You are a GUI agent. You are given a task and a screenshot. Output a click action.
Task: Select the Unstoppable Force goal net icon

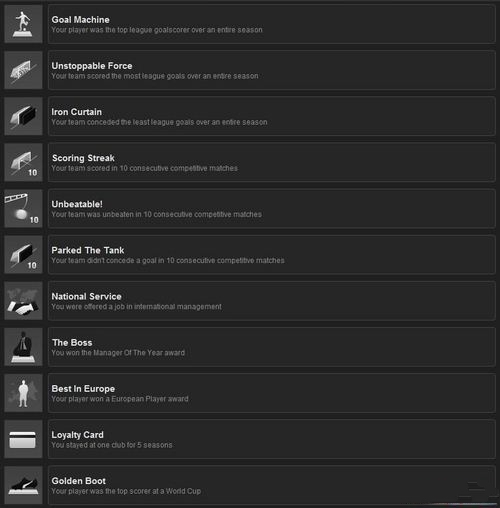23,70
